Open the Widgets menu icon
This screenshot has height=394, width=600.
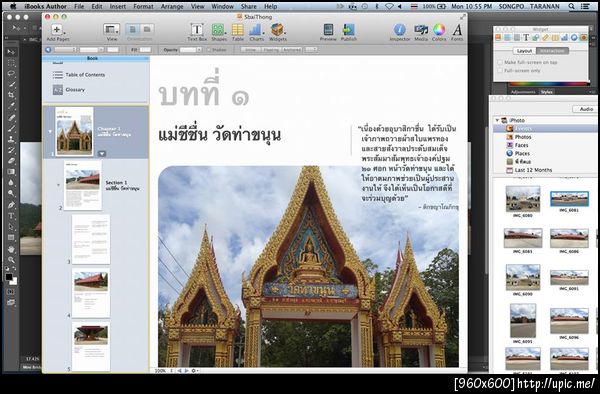277,30
